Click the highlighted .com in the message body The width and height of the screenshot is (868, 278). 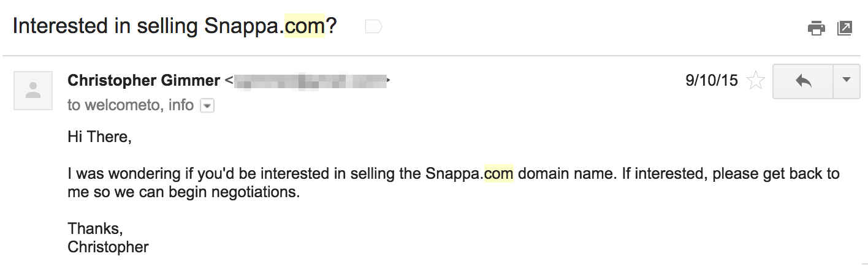498,173
